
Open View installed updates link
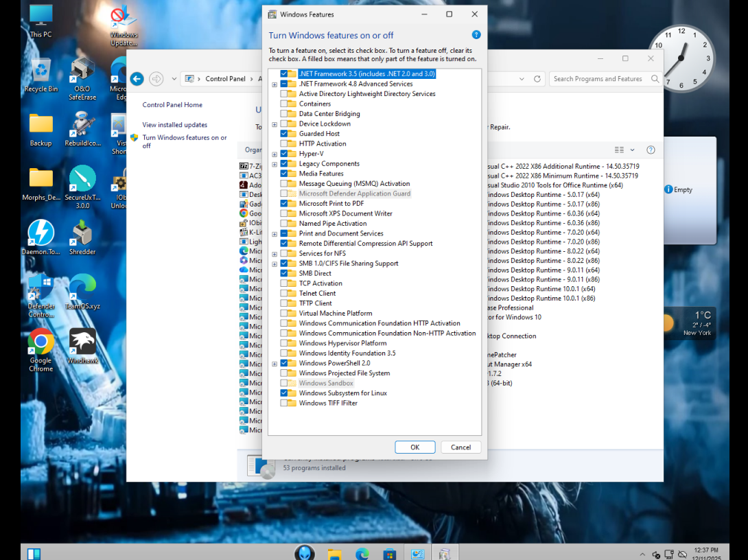[174, 124]
